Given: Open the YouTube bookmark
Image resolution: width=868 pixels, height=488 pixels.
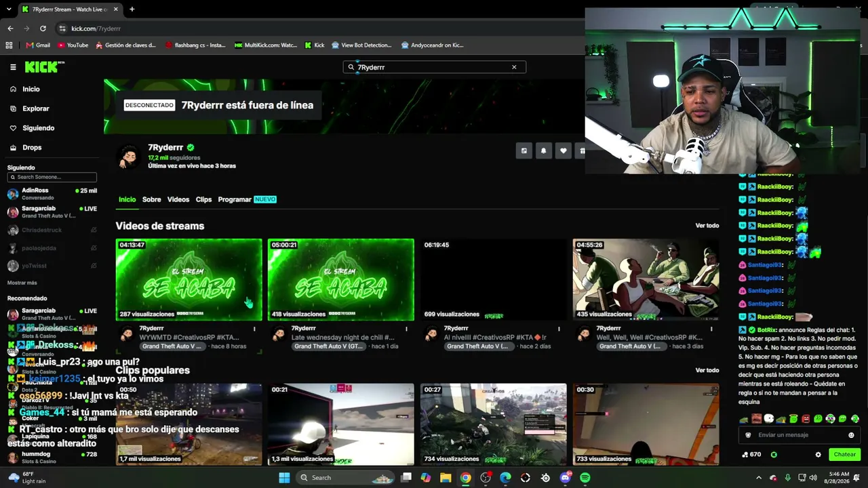Looking at the screenshot, I should tap(73, 45).
